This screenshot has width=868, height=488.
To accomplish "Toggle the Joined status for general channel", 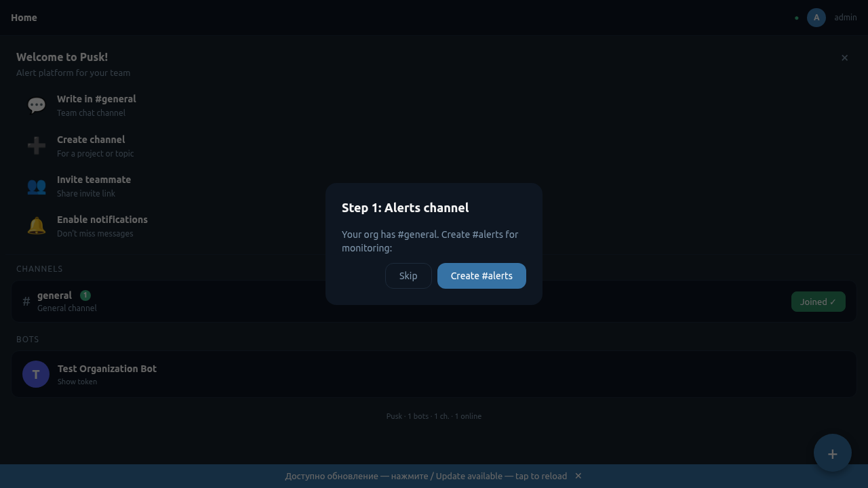I will tap(818, 302).
